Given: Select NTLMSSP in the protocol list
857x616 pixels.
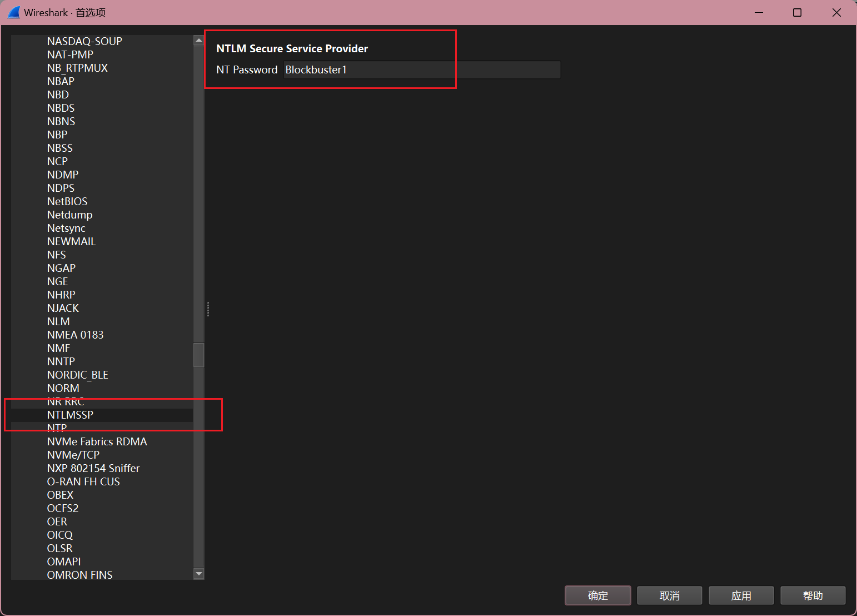Looking at the screenshot, I should (x=70, y=415).
